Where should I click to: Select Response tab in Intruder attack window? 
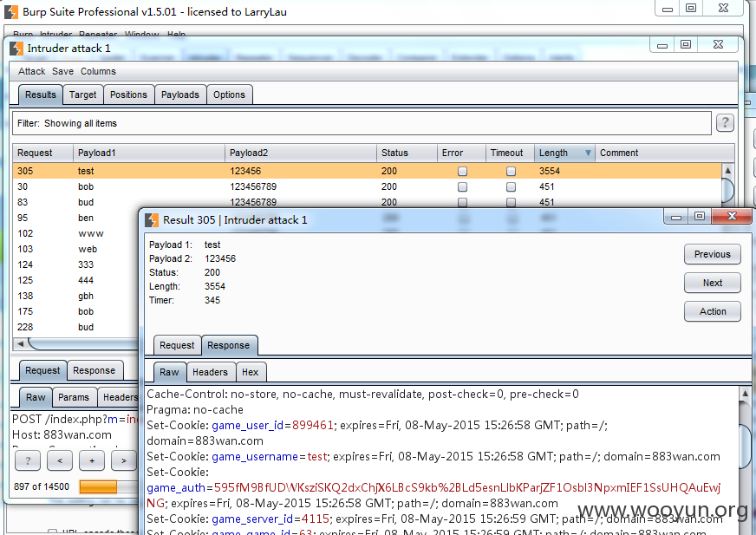click(x=94, y=370)
